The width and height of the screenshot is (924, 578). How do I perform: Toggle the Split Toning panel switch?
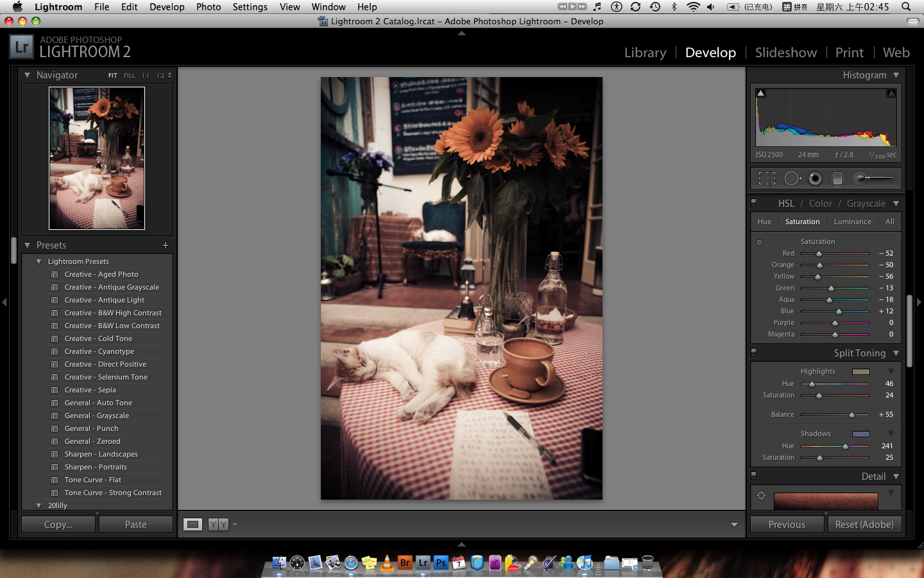[754, 353]
